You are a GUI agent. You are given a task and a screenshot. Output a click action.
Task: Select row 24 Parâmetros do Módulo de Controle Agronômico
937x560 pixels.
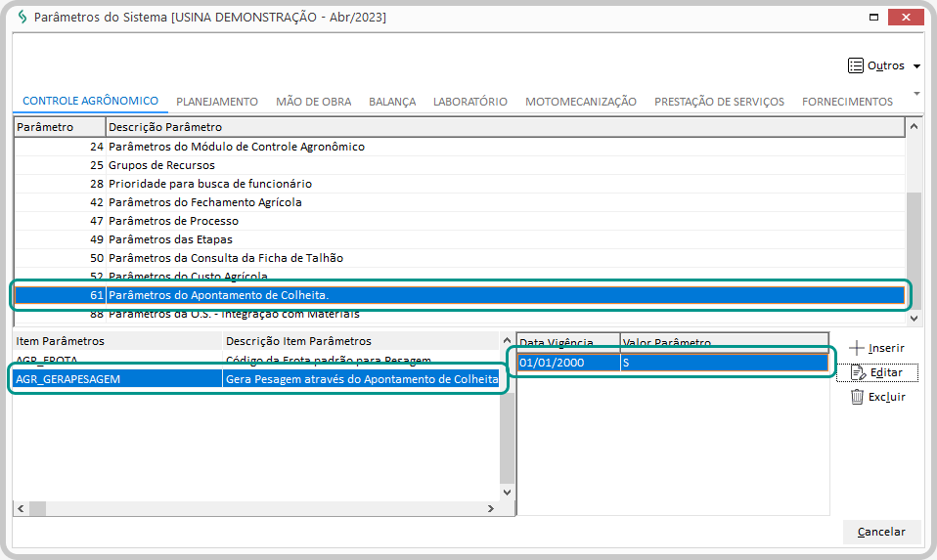tap(460, 147)
